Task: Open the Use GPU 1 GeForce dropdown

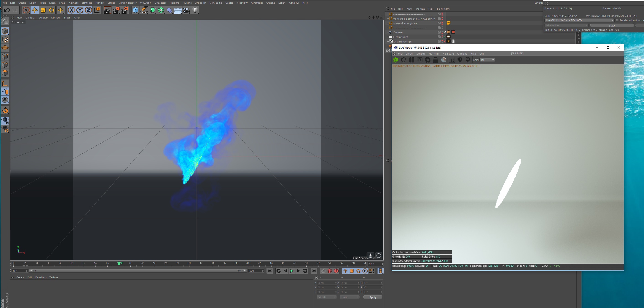Action: [x=579, y=20]
